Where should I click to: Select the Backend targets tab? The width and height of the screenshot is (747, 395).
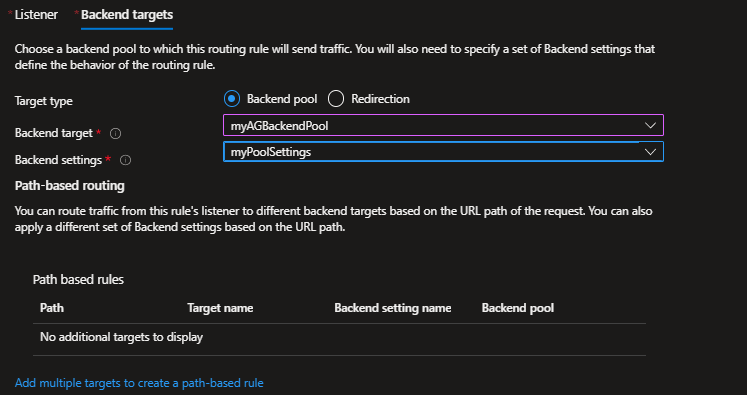[127, 15]
